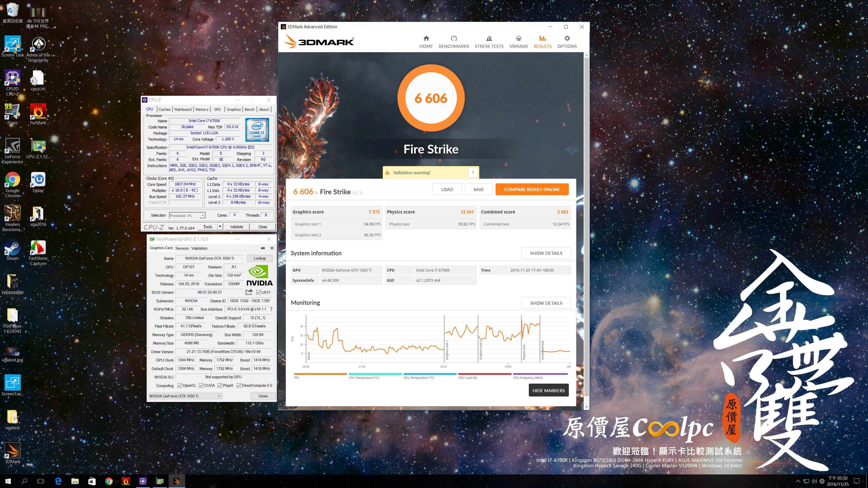Image resolution: width=868 pixels, height=488 pixels.
Task: Launch Fraps from the desktop
Action: 12,114
